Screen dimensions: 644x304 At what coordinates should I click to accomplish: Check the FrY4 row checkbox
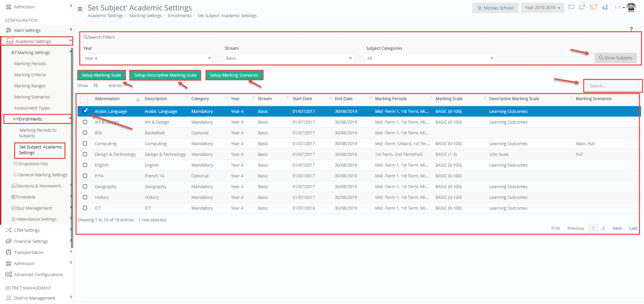point(85,176)
